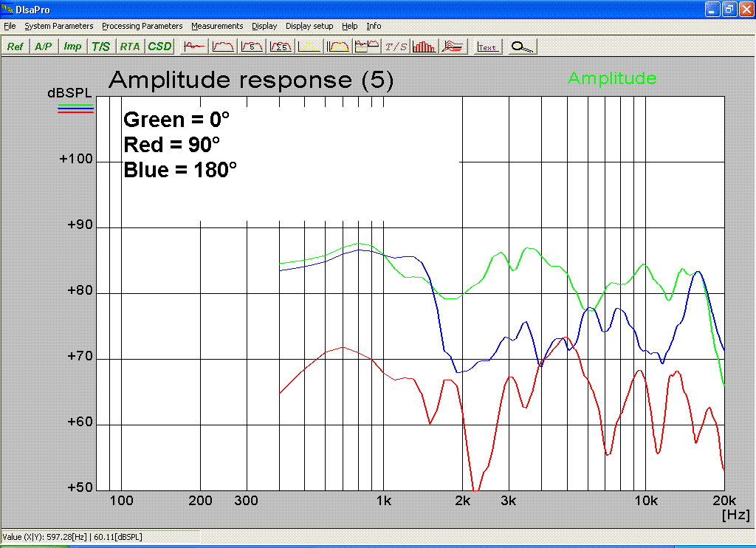Click the Ref toolbar button
The height and width of the screenshot is (548, 756).
[16, 47]
